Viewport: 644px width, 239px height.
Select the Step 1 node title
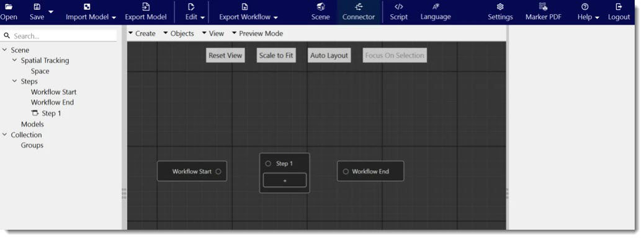click(x=285, y=163)
